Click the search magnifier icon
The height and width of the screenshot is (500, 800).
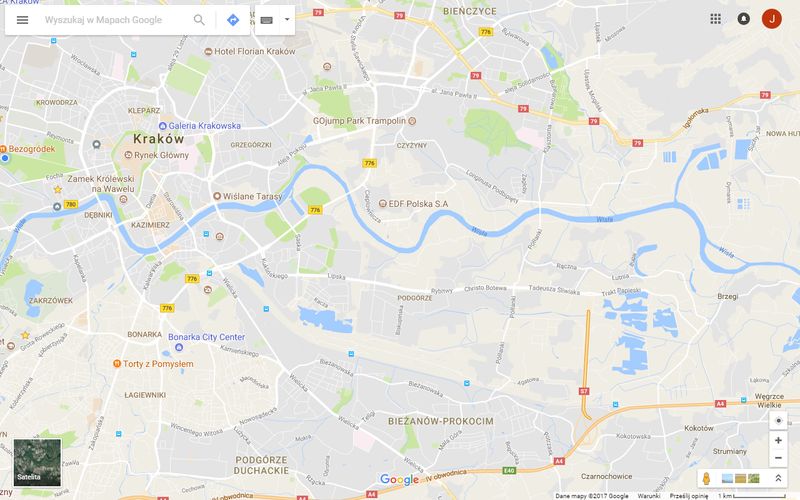tap(199, 20)
